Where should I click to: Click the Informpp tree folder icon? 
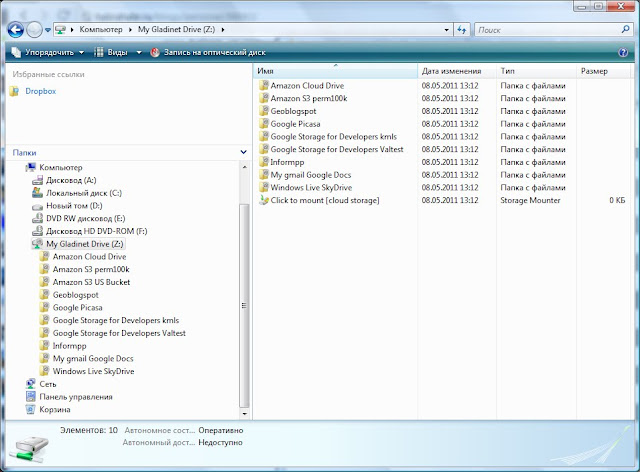[44, 345]
